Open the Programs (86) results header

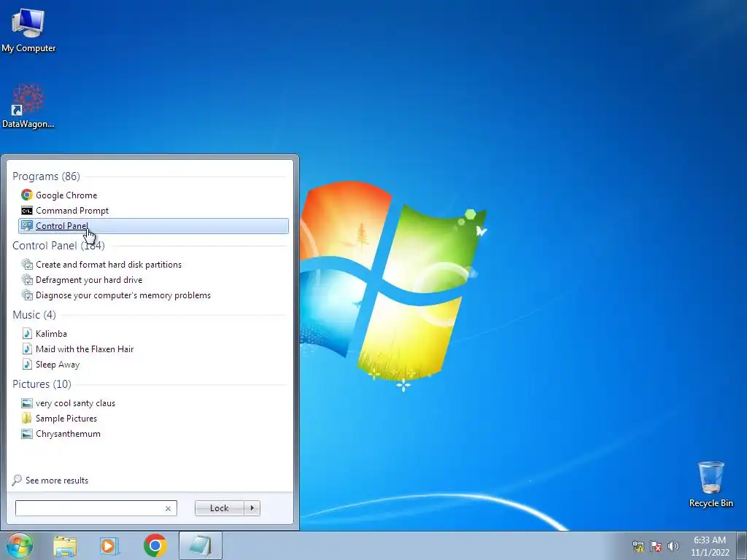click(46, 176)
